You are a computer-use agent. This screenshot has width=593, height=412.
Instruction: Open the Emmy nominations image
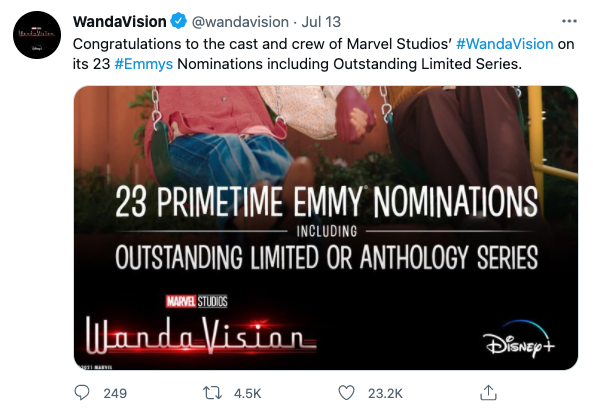(326, 228)
